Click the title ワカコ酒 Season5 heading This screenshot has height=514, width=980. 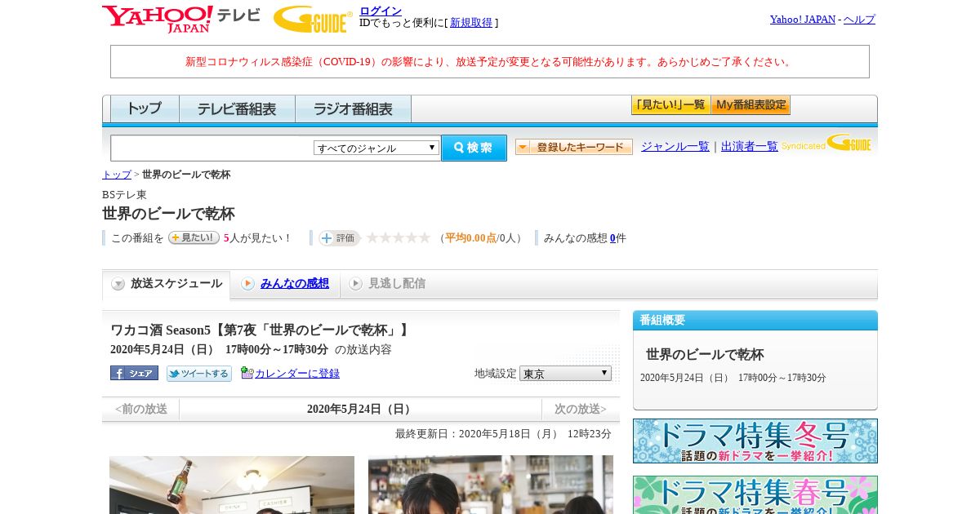(x=261, y=330)
